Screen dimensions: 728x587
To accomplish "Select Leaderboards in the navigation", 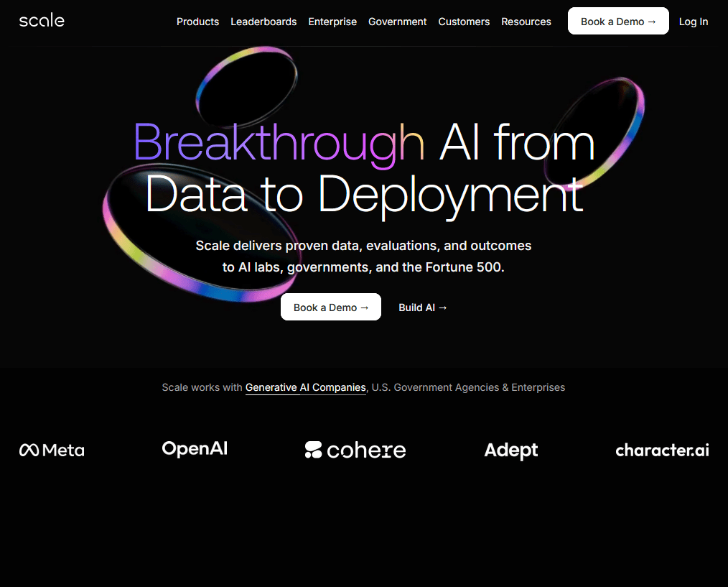I will [263, 22].
